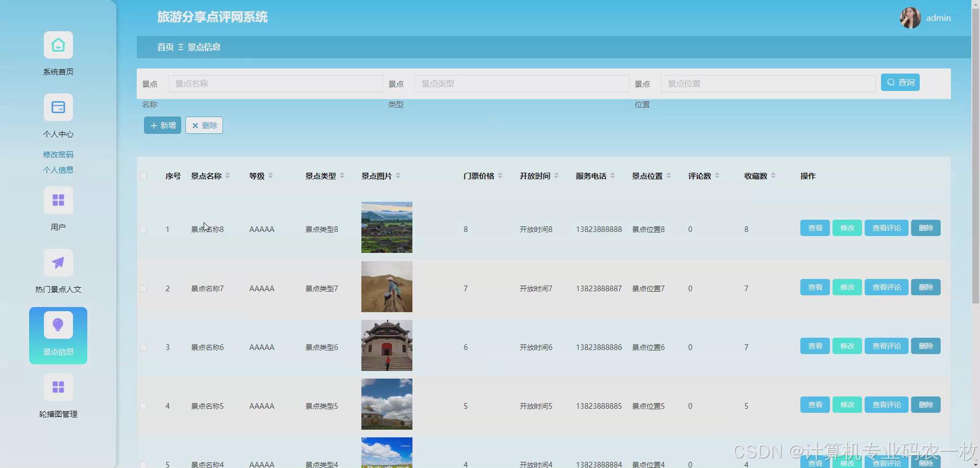This screenshot has height=468, width=980.
Task: Click the admin avatar picture
Action: 910,18
